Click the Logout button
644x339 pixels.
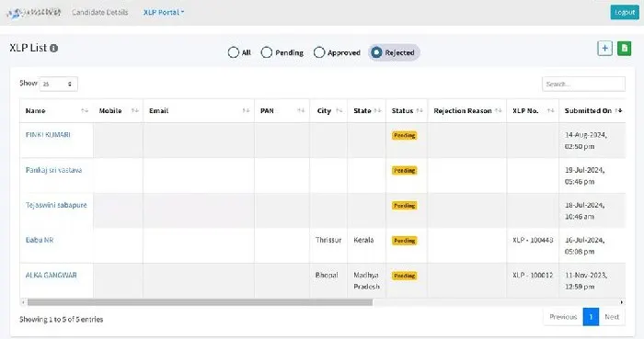coord(625,12)
